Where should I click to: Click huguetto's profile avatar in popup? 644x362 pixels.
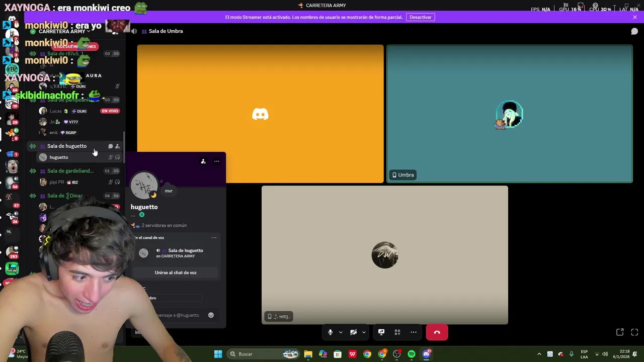click(x=144, y=185)
